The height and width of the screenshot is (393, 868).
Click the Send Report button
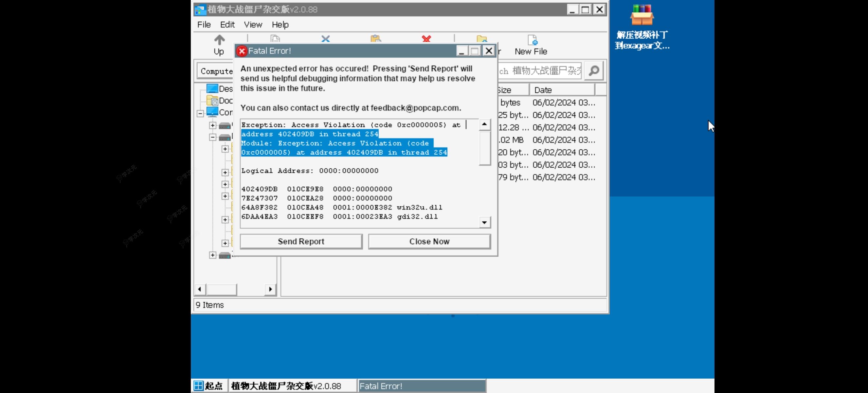[301, 241]
